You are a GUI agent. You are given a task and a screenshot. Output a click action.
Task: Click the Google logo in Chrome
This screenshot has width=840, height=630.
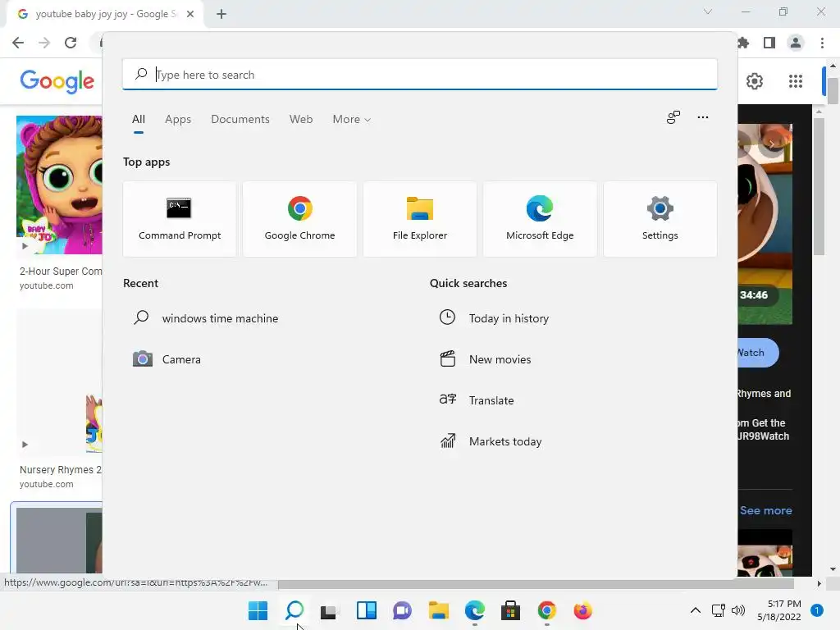pyautogui.click(x=57, y=81)
